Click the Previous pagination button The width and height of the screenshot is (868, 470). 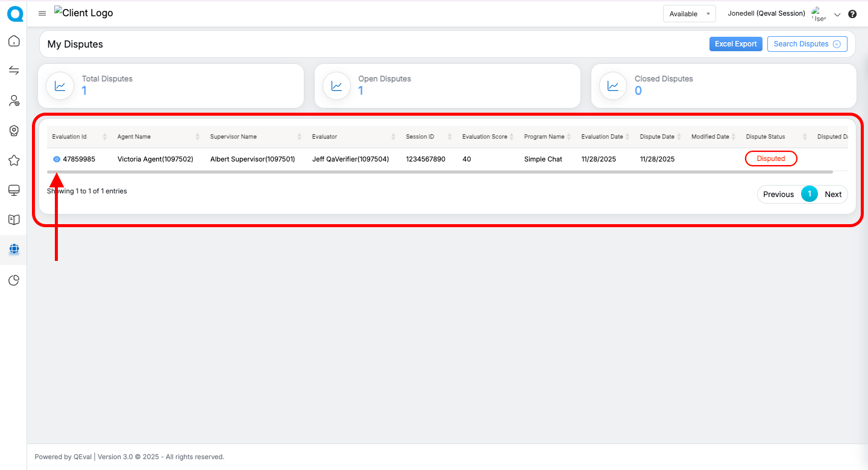coord(778,194)
